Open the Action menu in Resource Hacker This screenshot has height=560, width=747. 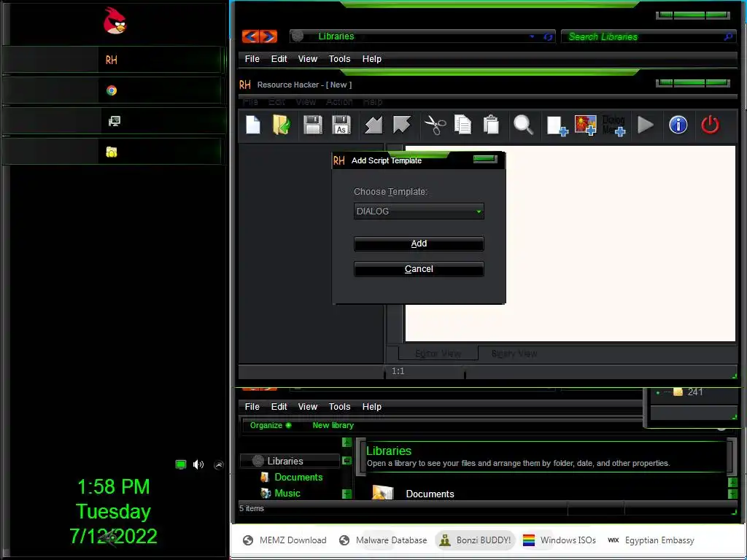(x=339, y=102)
